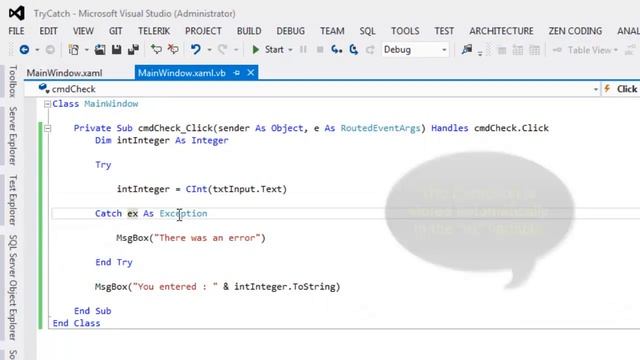The image size is (640, 360).
Task: Click the Step Into debug icon
Action: point(336,50)
